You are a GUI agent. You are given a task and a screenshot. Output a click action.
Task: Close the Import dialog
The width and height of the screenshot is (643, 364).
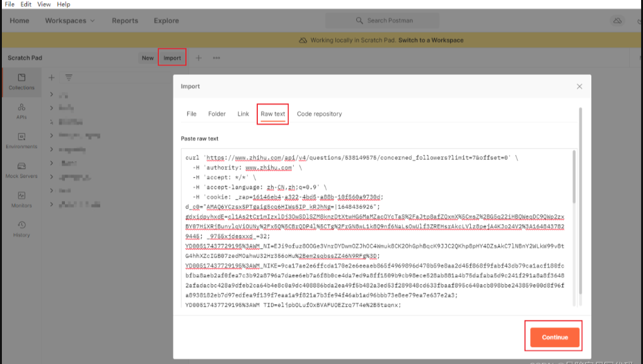(579, 86)
